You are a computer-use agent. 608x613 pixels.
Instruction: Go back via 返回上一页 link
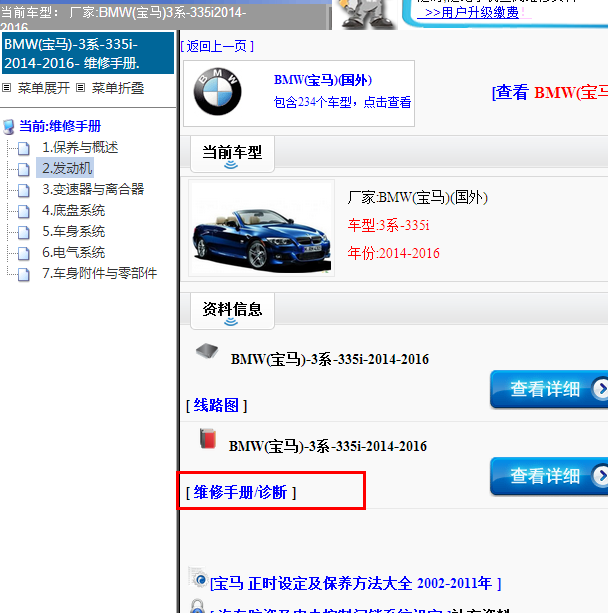click(217, 46)
